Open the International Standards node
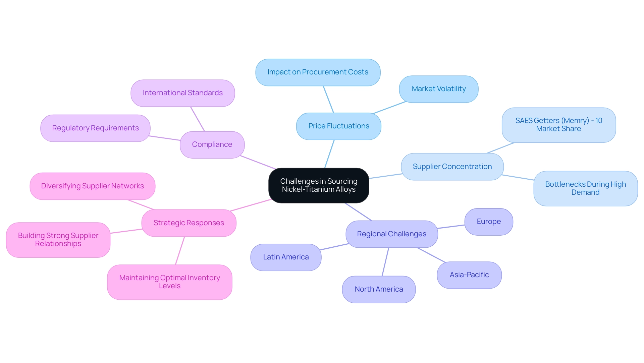This screenshot has height=363, width=644. [183, 92]
